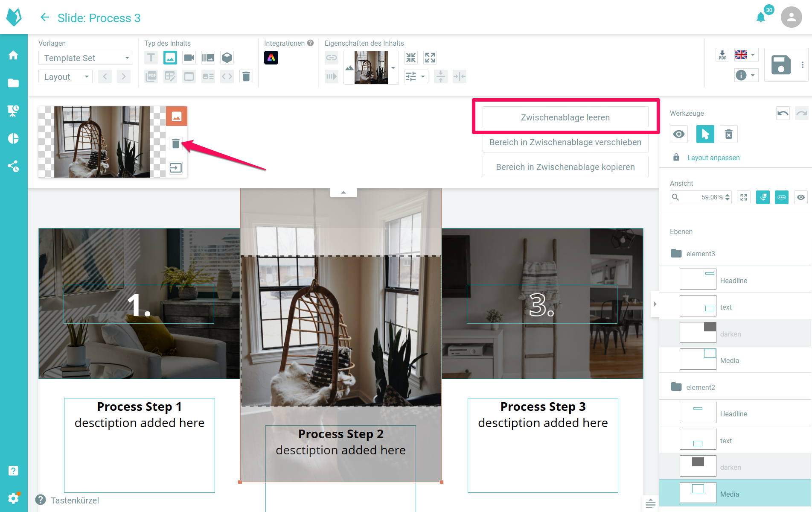Toggle Layout anpassen lock
Screen dimensions: 812x512
[676, 158]
